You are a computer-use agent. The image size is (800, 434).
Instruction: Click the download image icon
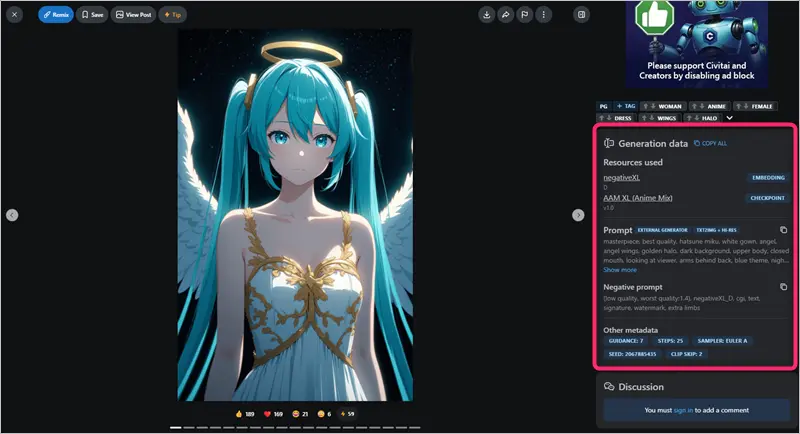click(x=486, y=15)
